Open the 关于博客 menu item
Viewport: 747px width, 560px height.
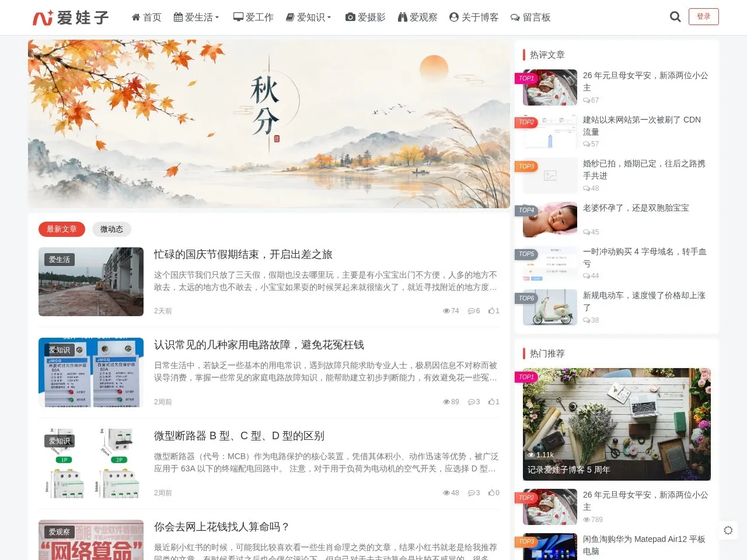click(x=474, y=17)
